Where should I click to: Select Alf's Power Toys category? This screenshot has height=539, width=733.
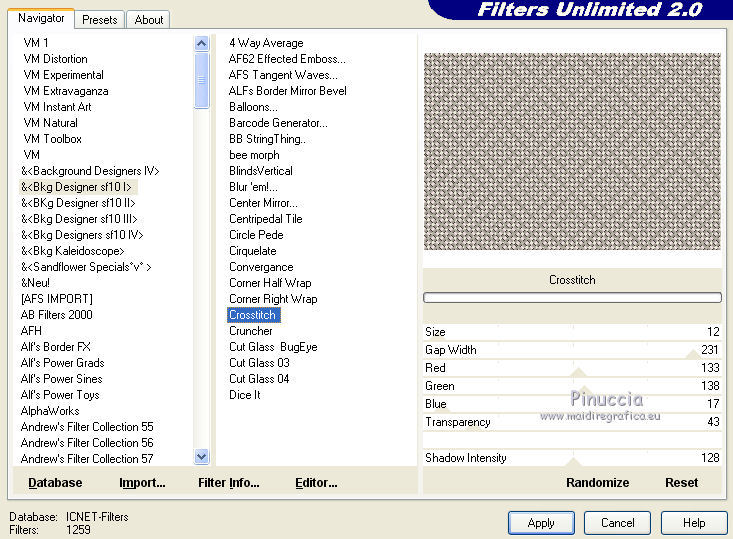[60, 395]
